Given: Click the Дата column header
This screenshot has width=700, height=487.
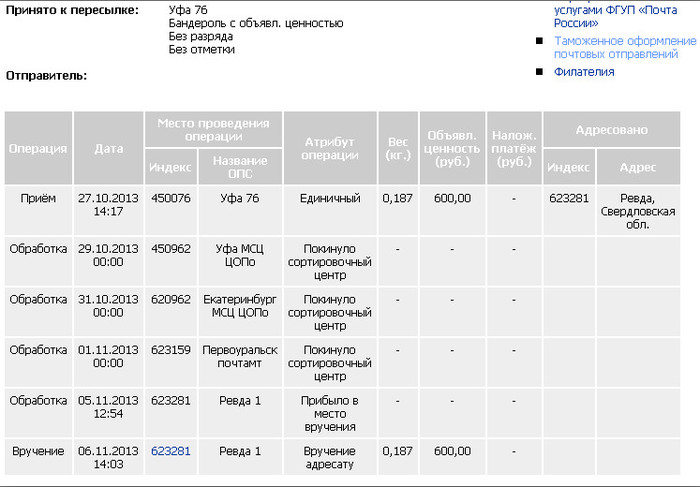Looking at the screenshot, I should tap(109, 148).
